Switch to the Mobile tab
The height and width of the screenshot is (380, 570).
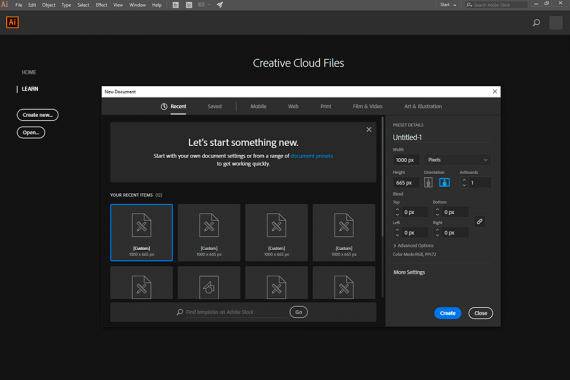258,107
